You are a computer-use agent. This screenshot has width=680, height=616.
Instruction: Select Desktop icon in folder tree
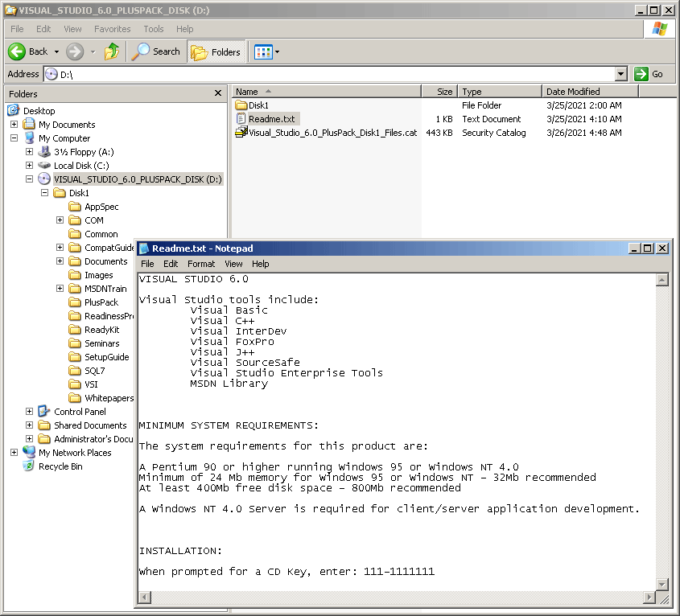(14, 110)
